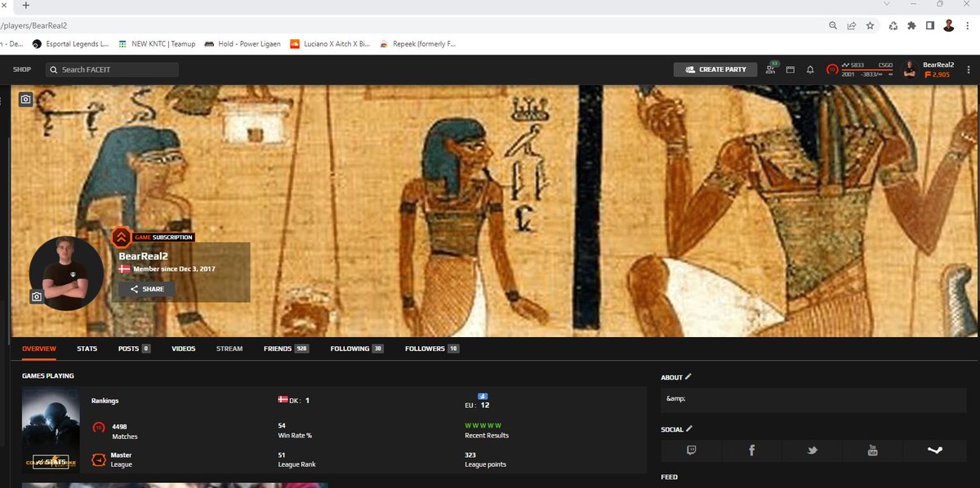Screen dimensions: 980x488
Task: Edit the About section with pencil icon
Action: tap(688, 377)
